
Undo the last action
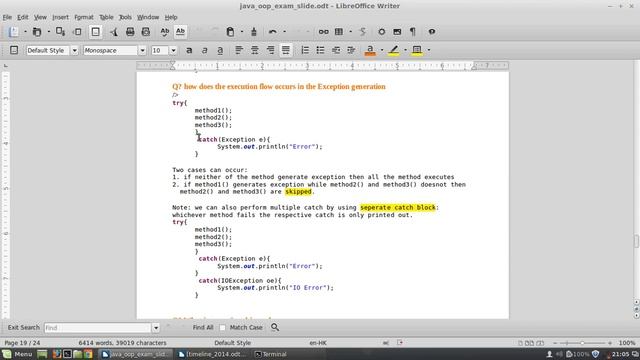pos(273,32)
